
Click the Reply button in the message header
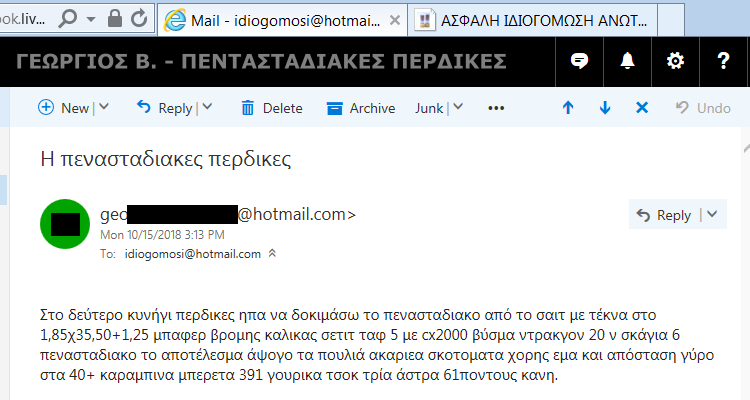(x=664, y=215)
